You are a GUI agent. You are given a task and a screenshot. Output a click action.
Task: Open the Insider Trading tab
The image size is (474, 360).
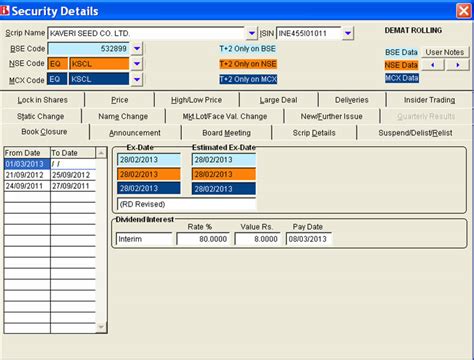(429, 100)
